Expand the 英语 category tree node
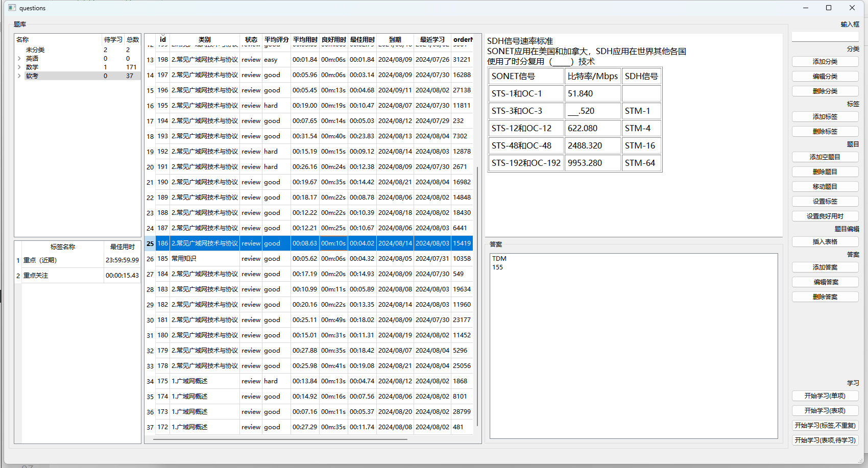This screenshot has height=468, width=868. [19, 59]
